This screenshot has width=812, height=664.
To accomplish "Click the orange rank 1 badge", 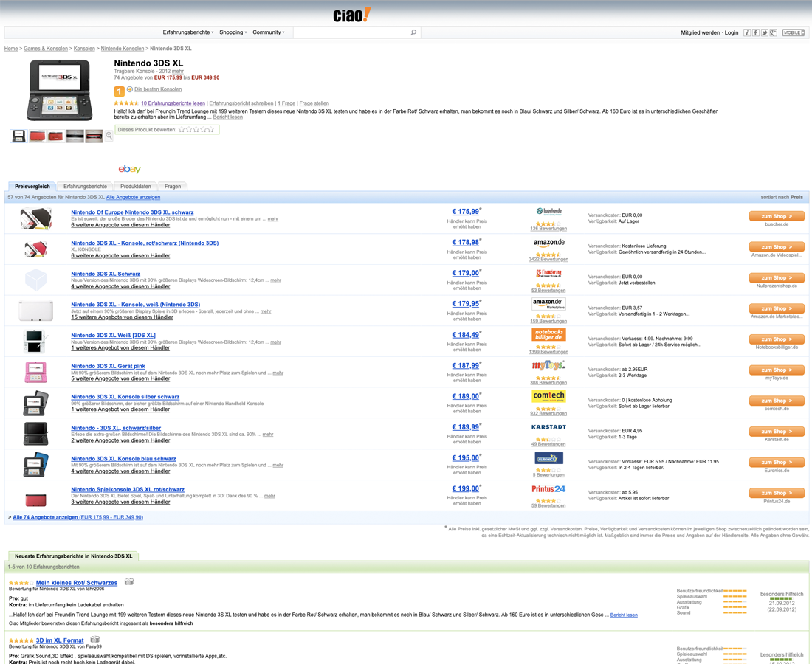I will [119, 91].
